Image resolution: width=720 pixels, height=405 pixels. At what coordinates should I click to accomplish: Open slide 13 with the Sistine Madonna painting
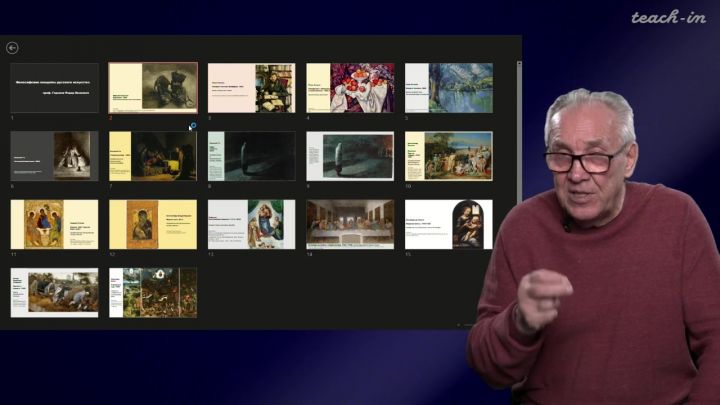[251, 224]
